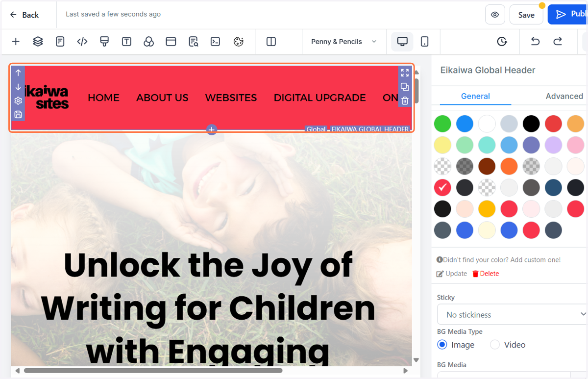The width and height of the screenshot is (588, 379).
Task: Click the paint roller theme icon
Action: (104, 42)
